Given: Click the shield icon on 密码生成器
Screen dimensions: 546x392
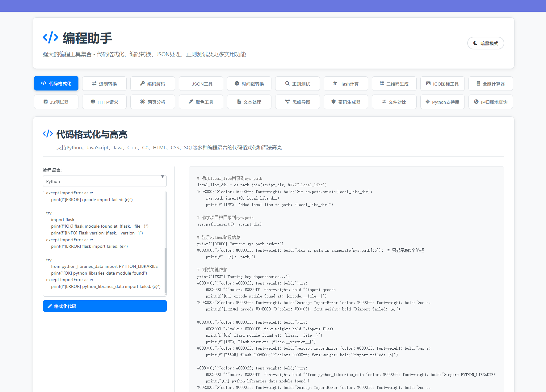Looking at the screenshot, I should pos(334,102).
